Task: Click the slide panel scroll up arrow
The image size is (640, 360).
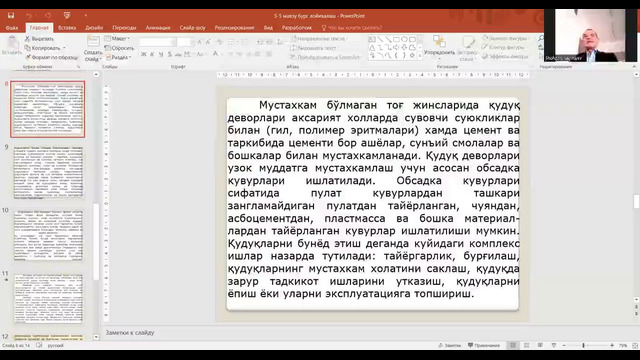Action: pyautogui.click(x=96, y=74)
